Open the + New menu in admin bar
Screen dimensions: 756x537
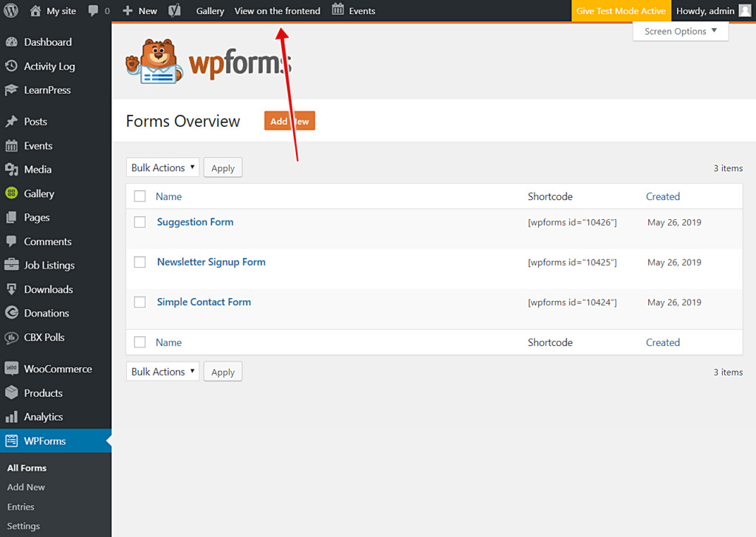click(139, 10)
